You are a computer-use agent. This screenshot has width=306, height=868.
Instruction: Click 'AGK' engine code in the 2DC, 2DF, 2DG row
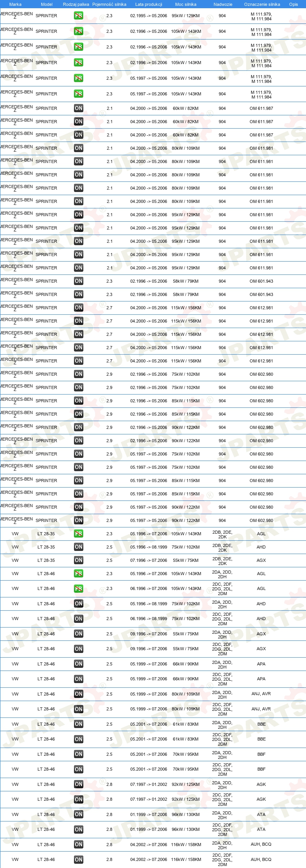pyautogui.click(x=261, y=799)
